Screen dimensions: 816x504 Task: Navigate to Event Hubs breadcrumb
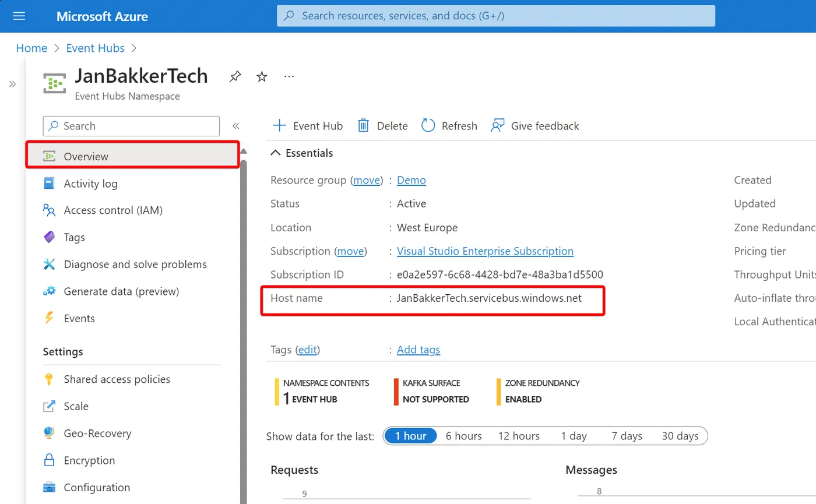pos(96,48)
